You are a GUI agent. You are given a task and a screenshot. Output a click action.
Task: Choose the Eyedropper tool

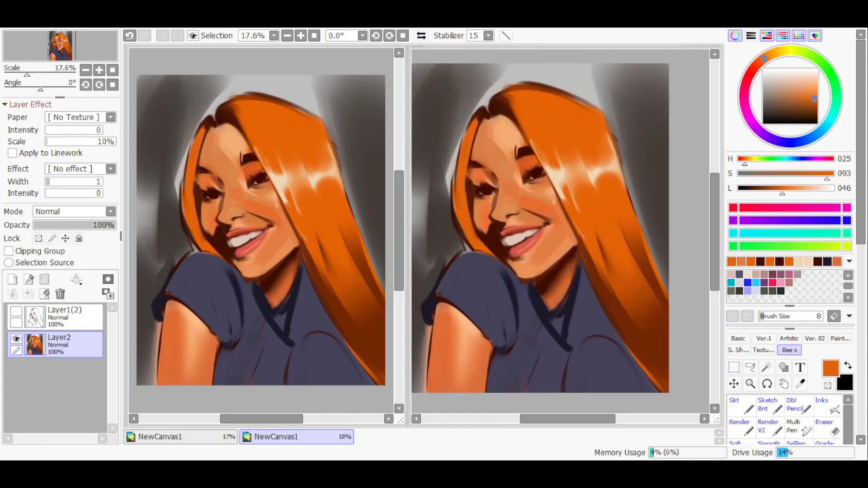tap(800, 384)
